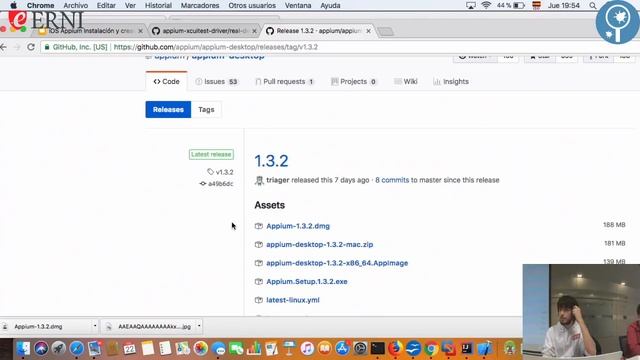The width and height of the screenshot is (640, 360).
Task: Open triager's profile link
Action: (x=278, y=180)
